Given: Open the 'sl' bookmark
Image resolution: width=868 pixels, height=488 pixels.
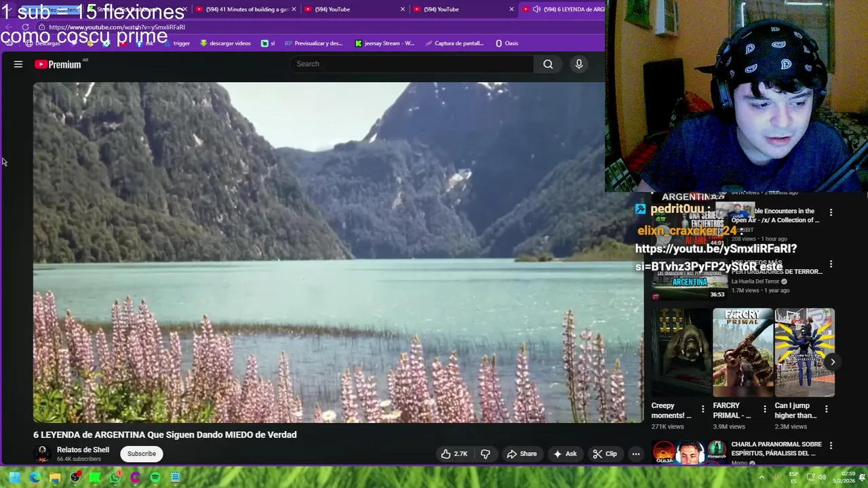Looking at the screenshot, I should pos(268,43).
